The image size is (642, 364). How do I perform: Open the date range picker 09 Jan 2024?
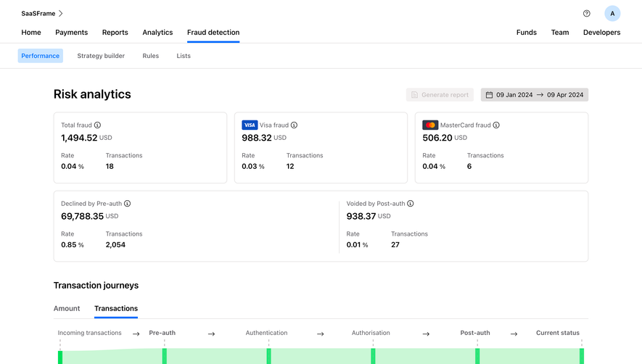pyautogui.click(x=535, y=95)
